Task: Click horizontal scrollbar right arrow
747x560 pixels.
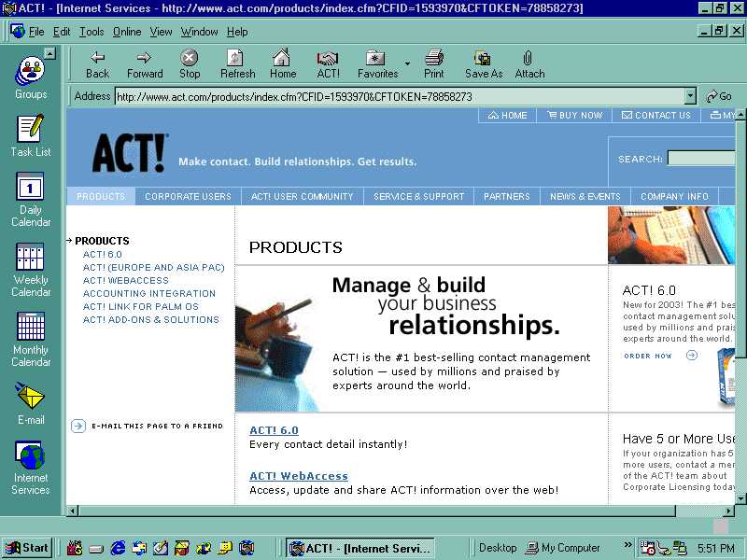Action: 729,511
